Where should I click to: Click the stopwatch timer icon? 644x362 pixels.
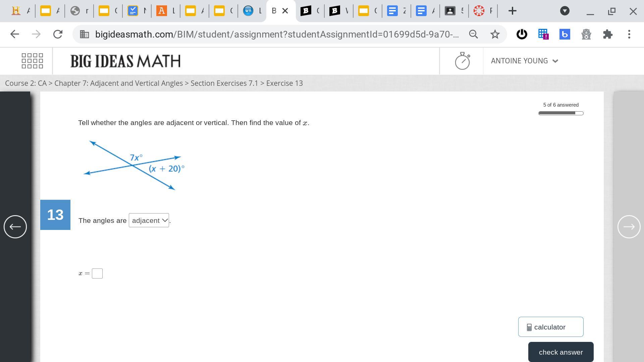tap(462, 61)
